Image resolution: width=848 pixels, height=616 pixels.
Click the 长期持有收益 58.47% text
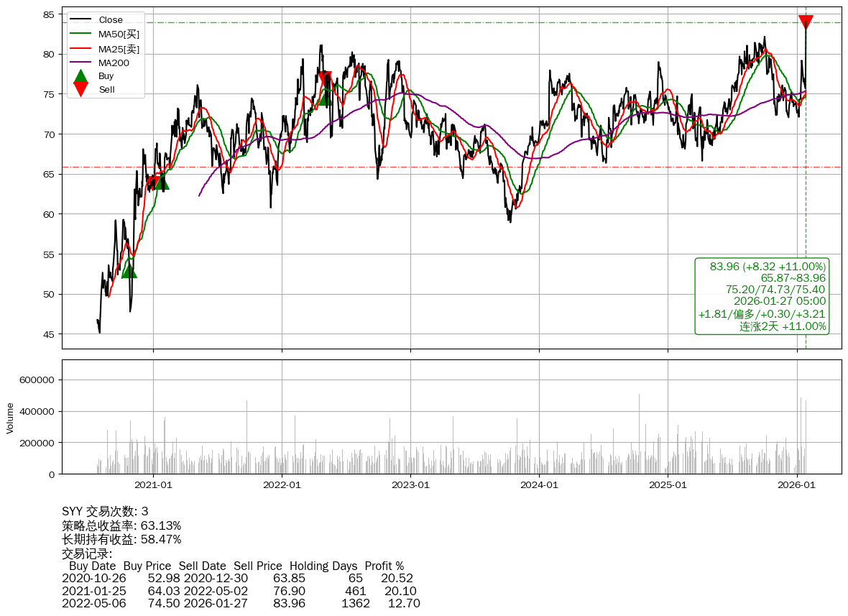(x=121, y=539)
